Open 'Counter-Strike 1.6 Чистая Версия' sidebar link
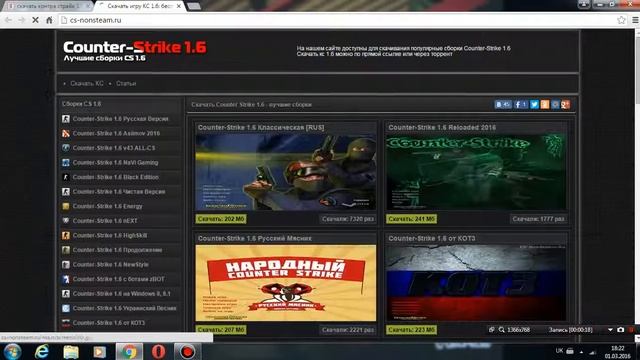 119,191
